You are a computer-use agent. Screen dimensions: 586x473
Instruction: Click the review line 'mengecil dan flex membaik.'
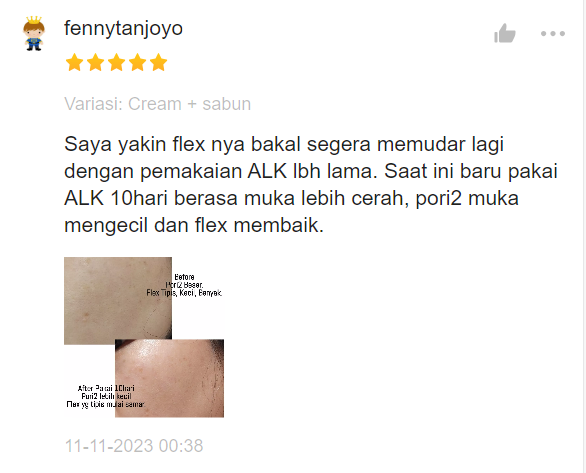tap(194, 225)
